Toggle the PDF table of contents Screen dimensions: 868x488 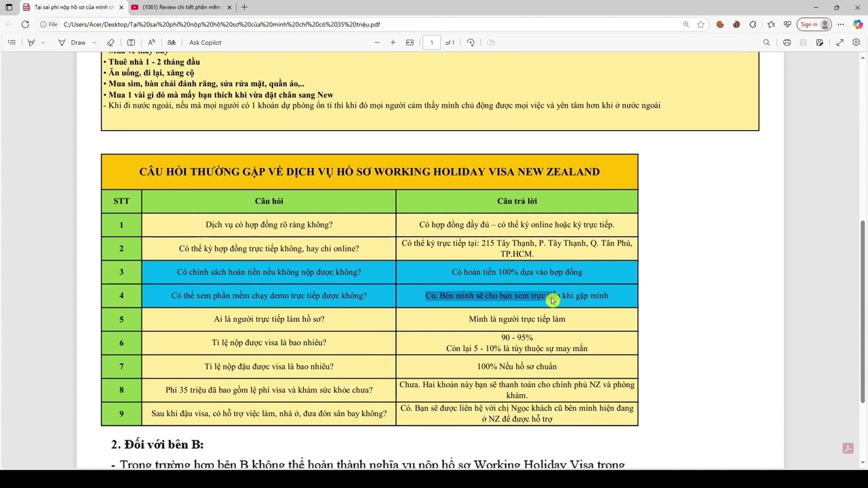click(x=12, y=43)
